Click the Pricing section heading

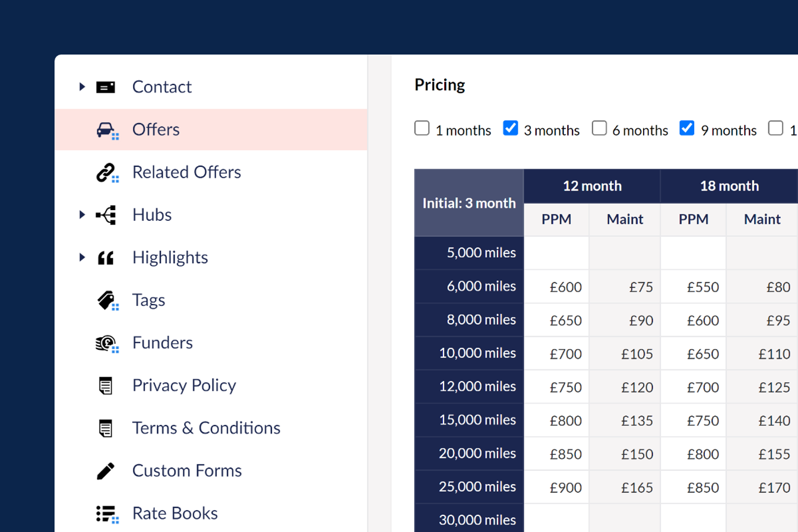pyautogui.click(x=440, y=85)
